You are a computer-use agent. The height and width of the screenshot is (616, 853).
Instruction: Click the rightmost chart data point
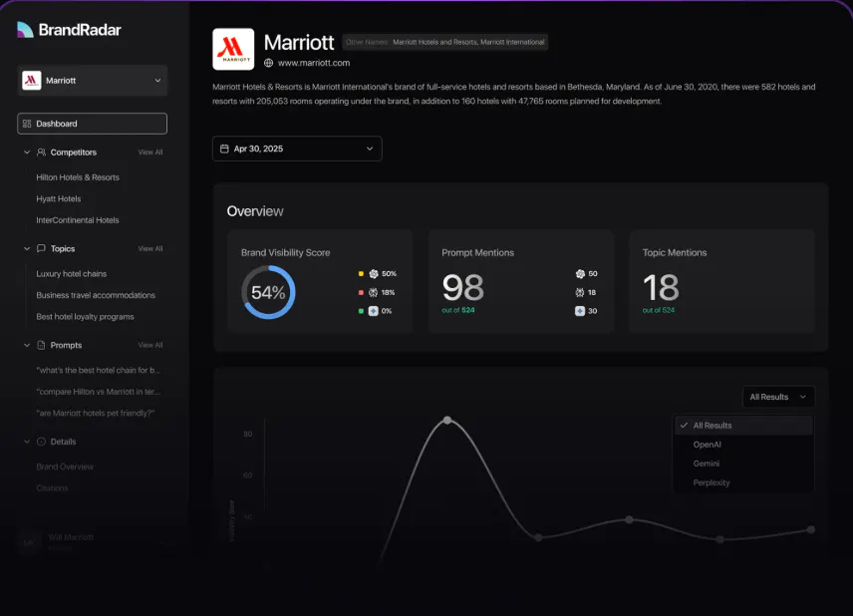[811, 529]
